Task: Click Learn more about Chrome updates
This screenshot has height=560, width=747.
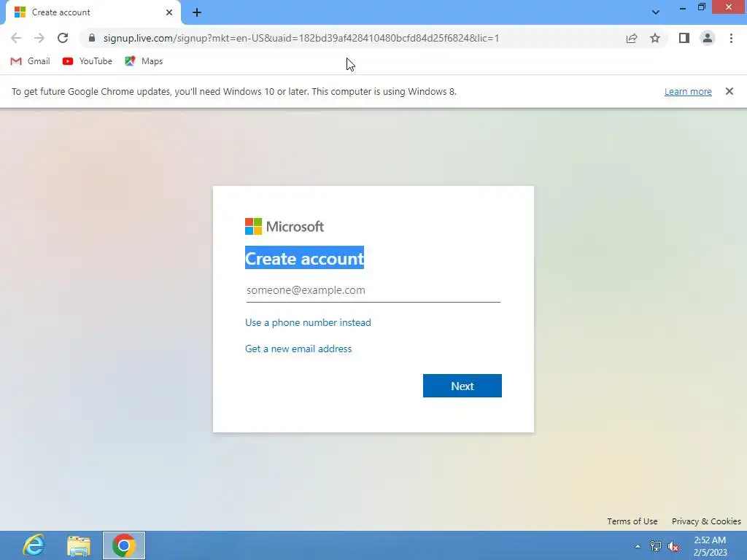Action: click(688, 91)
